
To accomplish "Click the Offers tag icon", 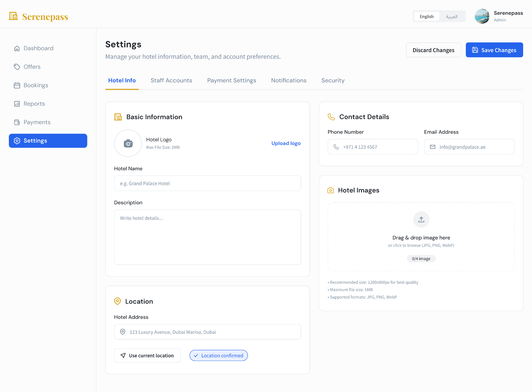I will [17, 67].
